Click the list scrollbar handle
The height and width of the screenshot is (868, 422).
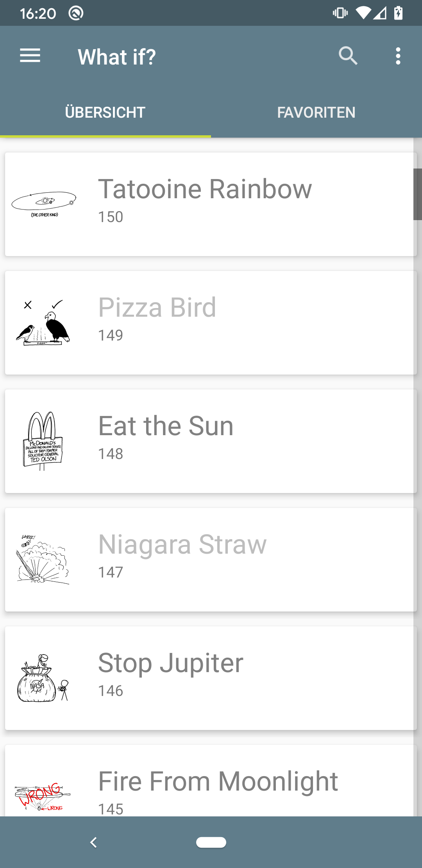(x=417, y=194)
